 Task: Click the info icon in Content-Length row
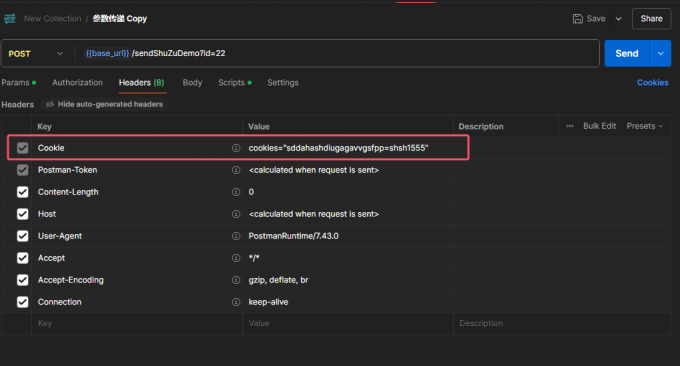click(236, 192)
